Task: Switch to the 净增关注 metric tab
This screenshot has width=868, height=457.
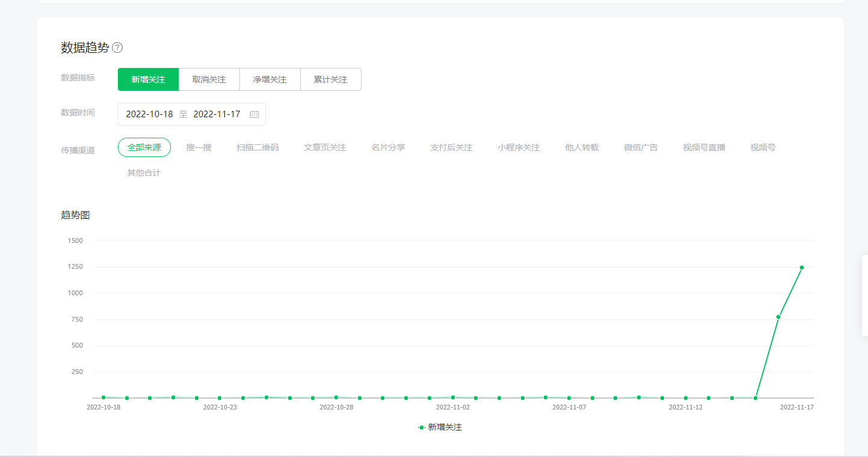Action: (x=269, y=79)
